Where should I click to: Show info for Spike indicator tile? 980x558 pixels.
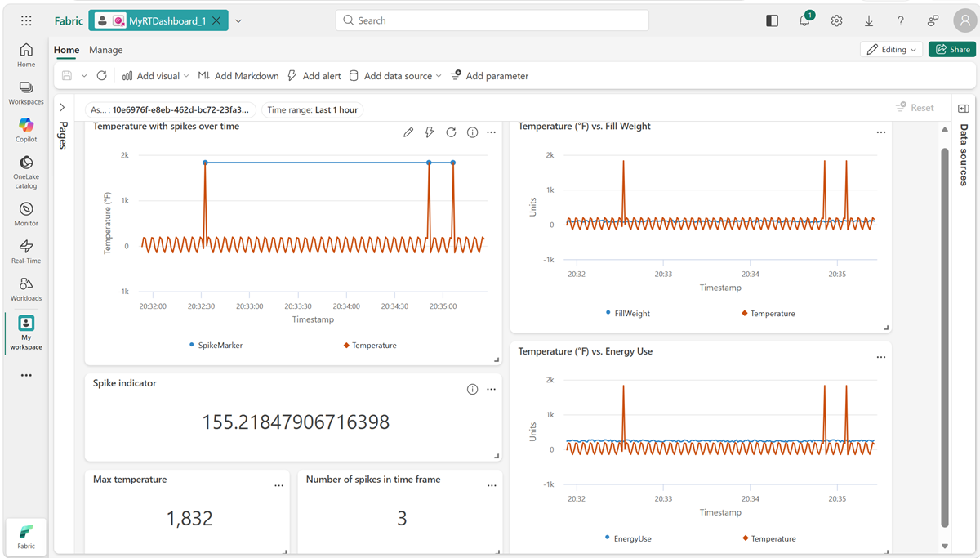pyautogui.click(x=472, y=390)
